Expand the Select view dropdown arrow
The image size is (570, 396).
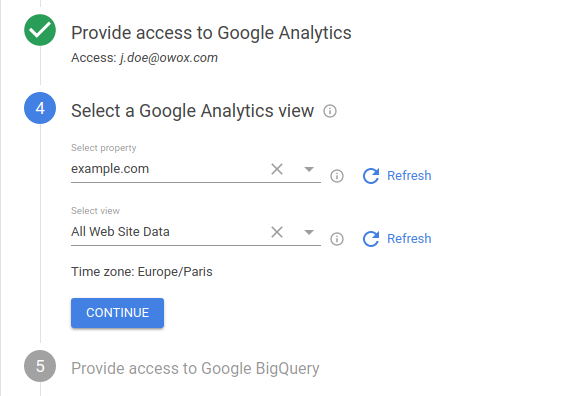coord(309,232)
